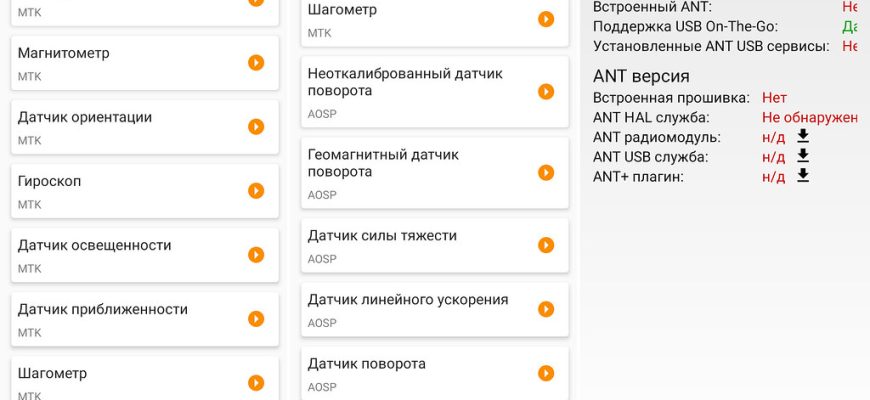Screen dimensions: 870x400
Task: Expand bottom-left Шагометр MTK arrow
Action: pyautogui.click(x=256, y=382)
